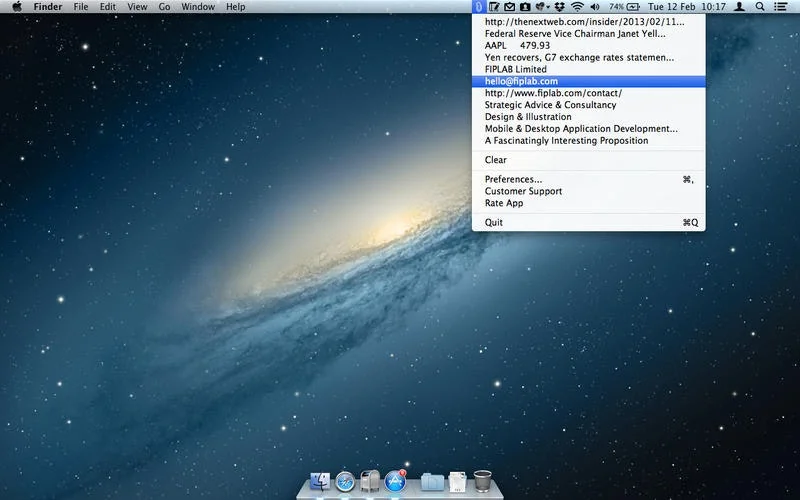Click the Wi-Fi status icon
This screenshot has height=500, width=800.
577,7
